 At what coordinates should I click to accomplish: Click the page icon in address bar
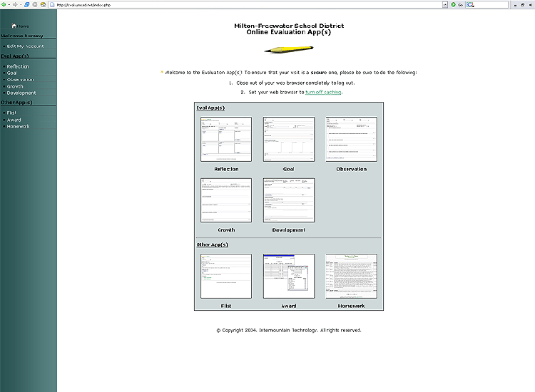tap(52, 5)
